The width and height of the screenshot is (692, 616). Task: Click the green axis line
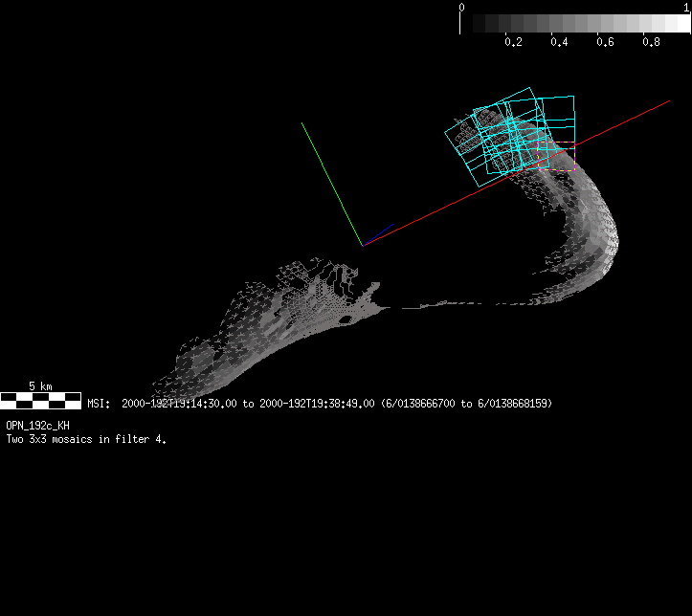(332, 185)
